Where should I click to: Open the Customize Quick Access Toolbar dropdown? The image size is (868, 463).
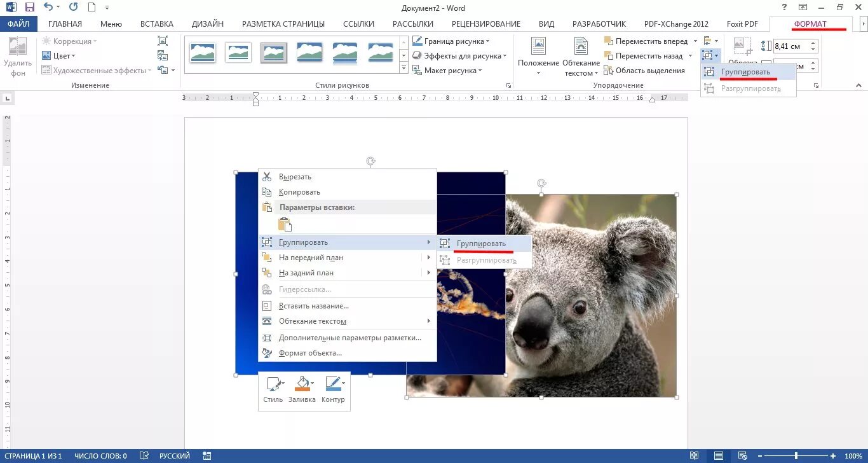pos(106,8)
